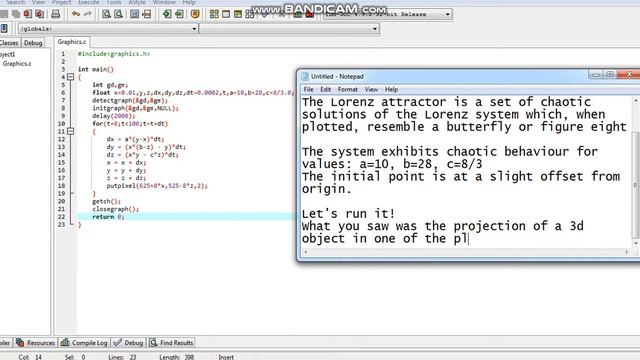Click the Notepad text "Let's run it!"
This screenshot has height=360, width=640.
(x=348, y=213)
